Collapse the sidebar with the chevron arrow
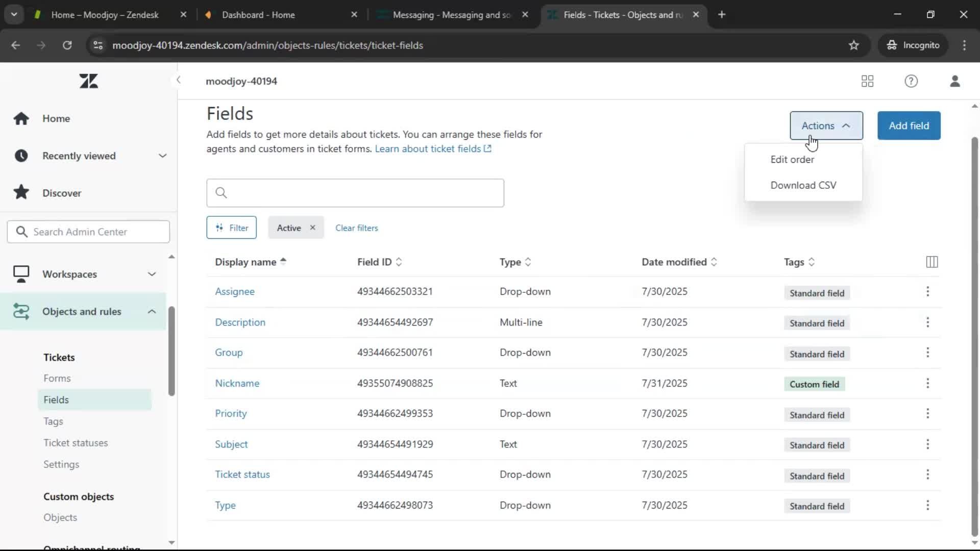Image resolution: width=980 pixels, height=551 pixels. pos(178,80)
